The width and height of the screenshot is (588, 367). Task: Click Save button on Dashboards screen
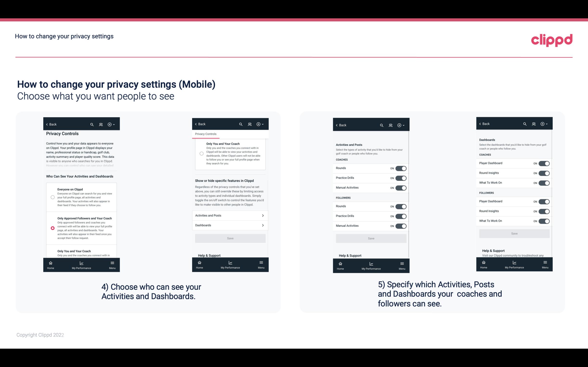point(514,233)
